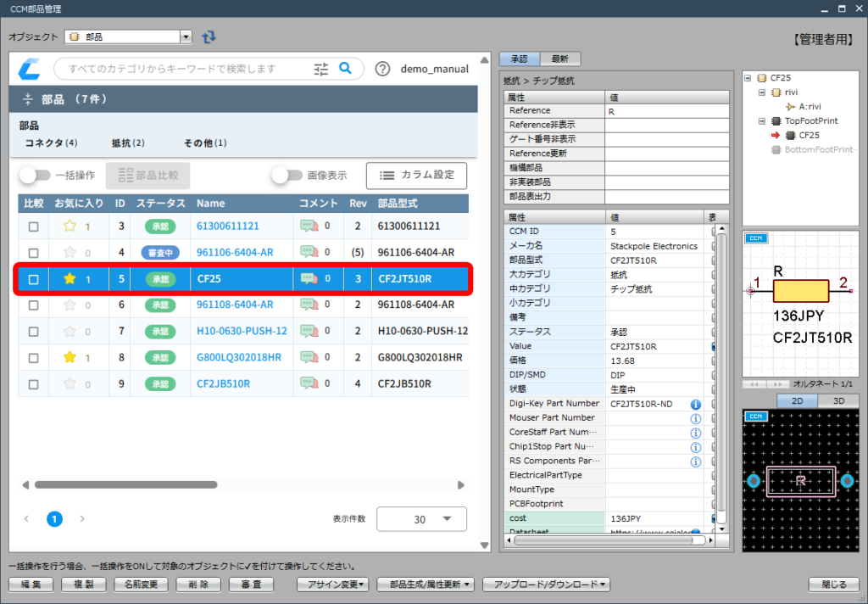Click the delete (削除) button
Image resolution: width=868 pixels, height=604 pixels.
(x=198, y=584)
